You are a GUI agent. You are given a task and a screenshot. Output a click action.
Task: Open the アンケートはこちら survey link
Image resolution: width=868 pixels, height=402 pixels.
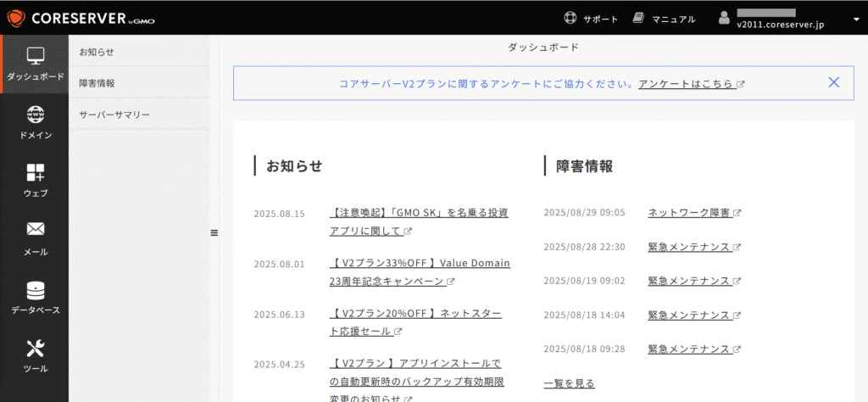687,84
